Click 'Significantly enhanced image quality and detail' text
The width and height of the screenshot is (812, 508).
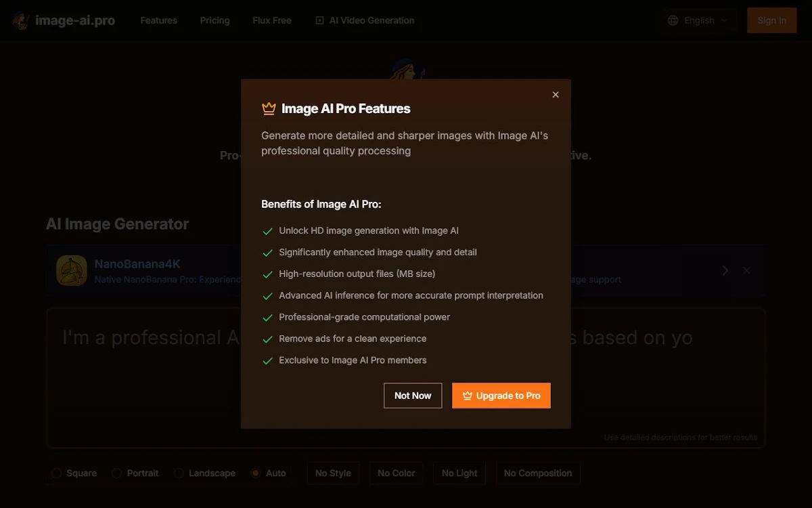(x=378, y=252)
